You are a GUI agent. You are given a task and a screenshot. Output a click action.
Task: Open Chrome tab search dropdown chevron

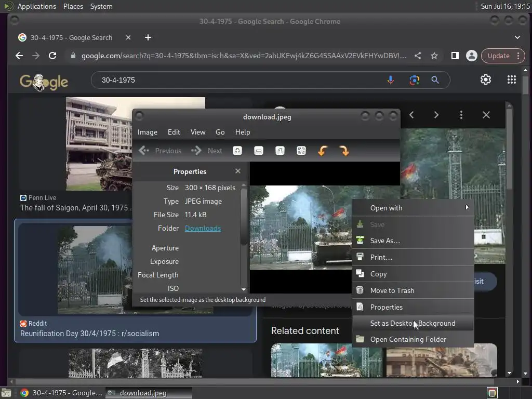coord(517,37)
